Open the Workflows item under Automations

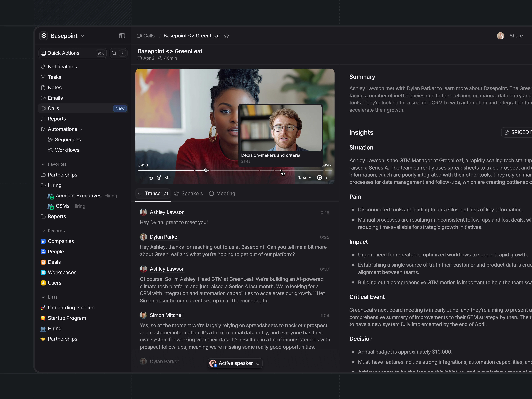67,150
